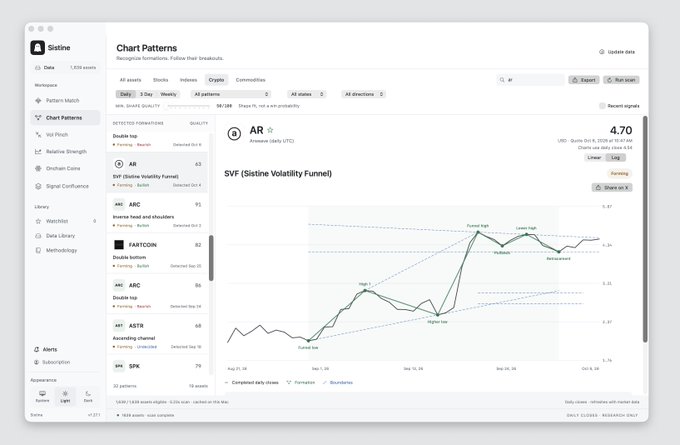Focus the search input field
This screenshot has height=445, width=680.
click(530, 80)
